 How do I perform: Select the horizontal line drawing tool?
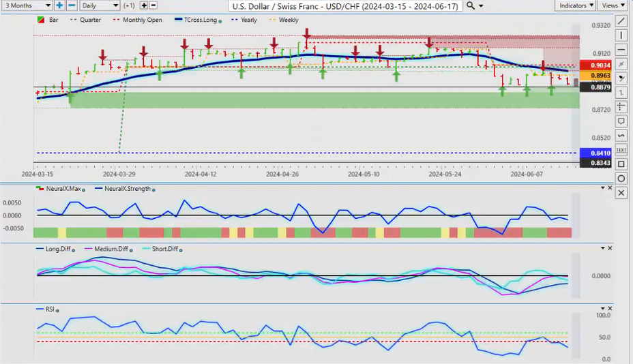tap(621, 50)
